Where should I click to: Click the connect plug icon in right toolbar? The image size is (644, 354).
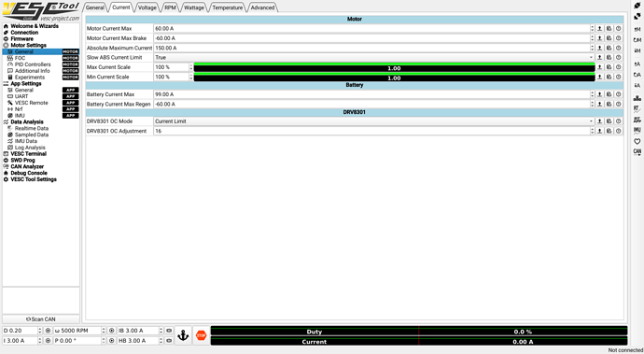point(637,6)
